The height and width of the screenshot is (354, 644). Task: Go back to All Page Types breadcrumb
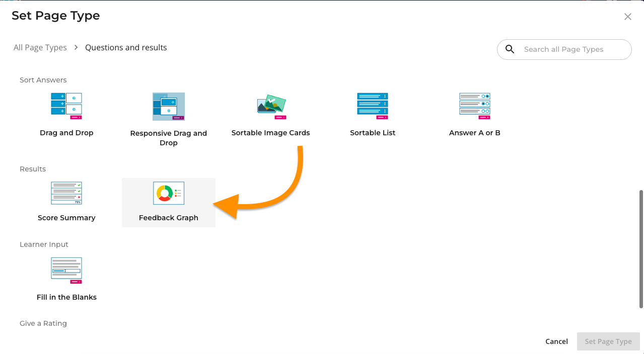pos(40,47)
